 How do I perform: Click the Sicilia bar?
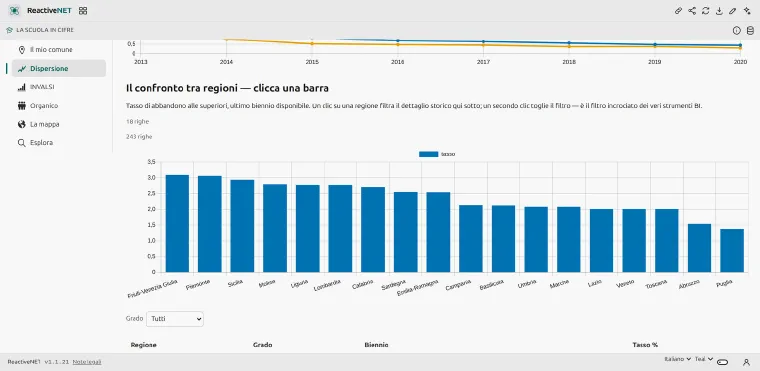pyautogui.click(x=242, y=226)
